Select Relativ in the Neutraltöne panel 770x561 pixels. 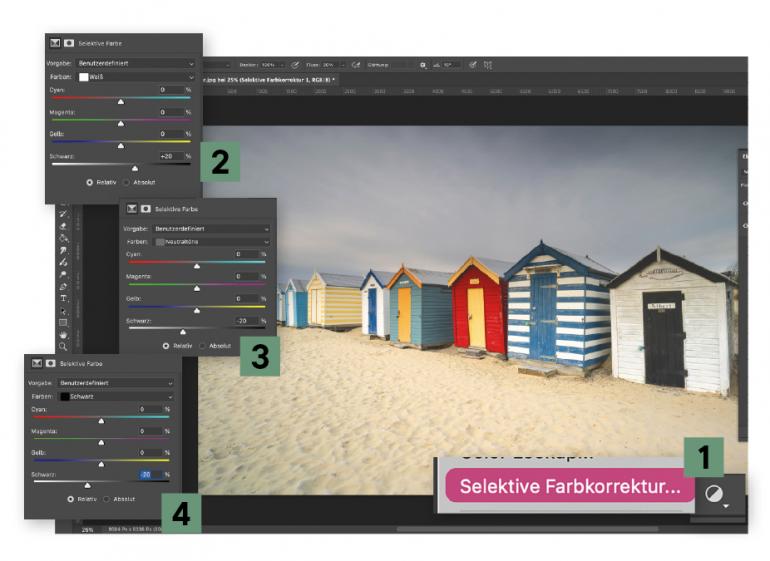point(177,346)
